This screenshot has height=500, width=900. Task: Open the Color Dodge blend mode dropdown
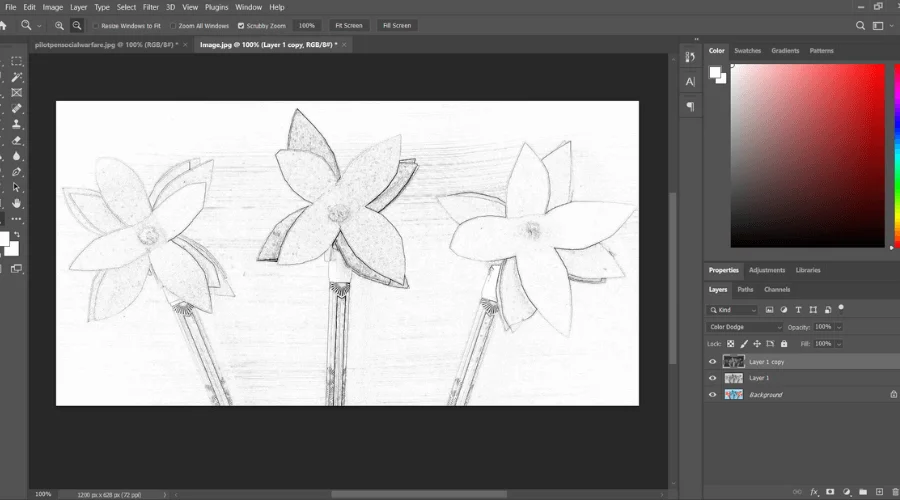[x=744, y=327]
